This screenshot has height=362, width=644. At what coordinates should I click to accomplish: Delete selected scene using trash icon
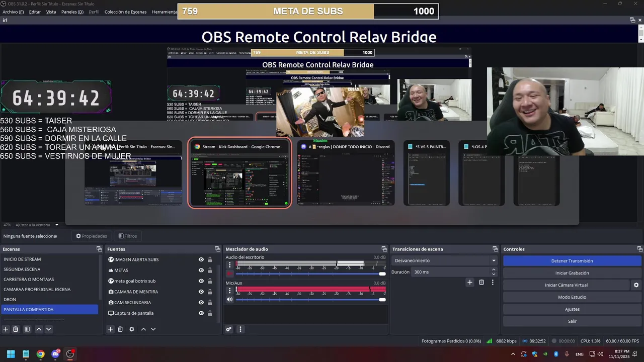coord(16,329)
